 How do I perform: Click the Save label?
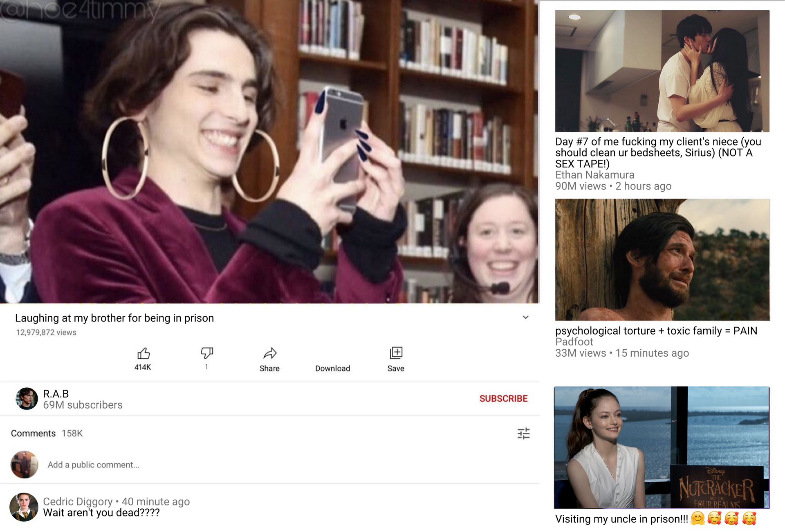[396, 368]
